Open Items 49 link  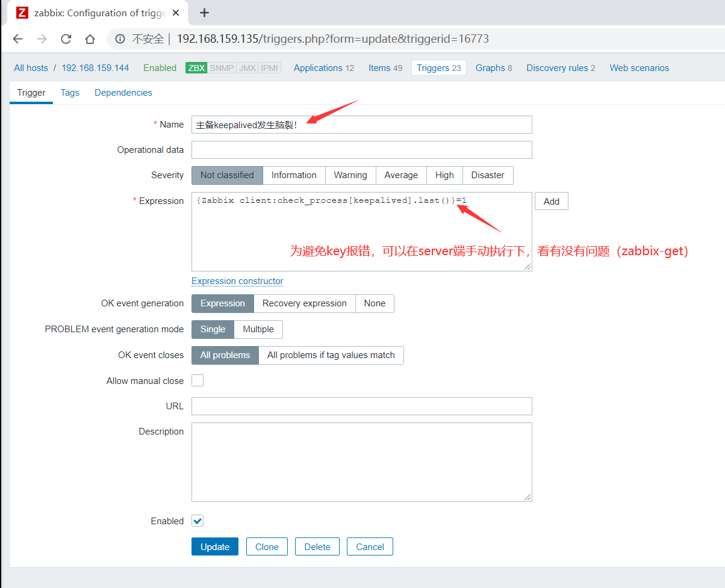[385, 68]
